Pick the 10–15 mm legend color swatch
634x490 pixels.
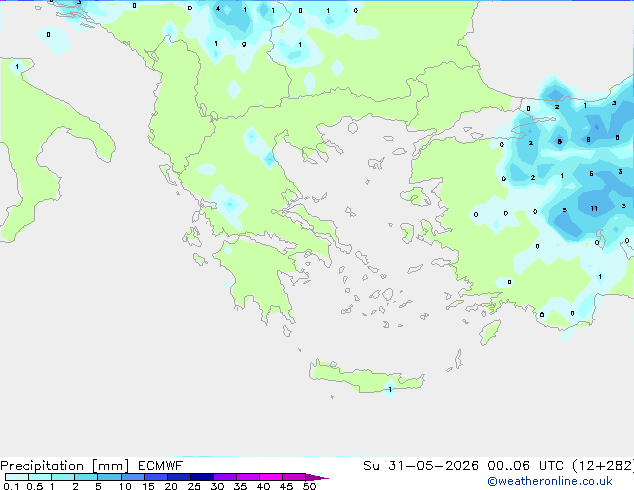133,477
